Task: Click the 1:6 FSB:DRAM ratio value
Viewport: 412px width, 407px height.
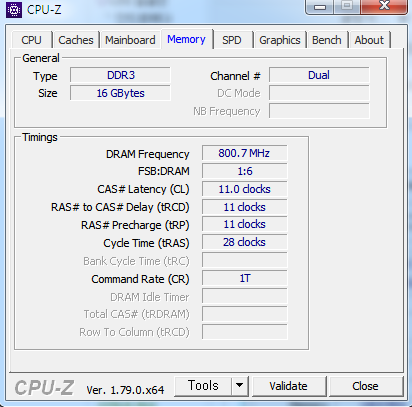Action: 244,171
